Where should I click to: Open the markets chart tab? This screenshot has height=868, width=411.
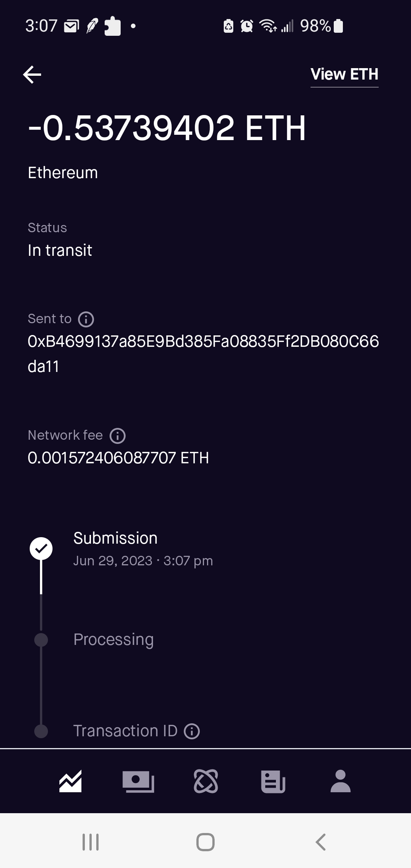(70, 781)
